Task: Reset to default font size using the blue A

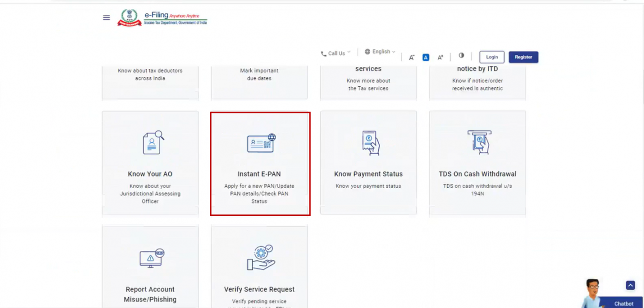Action: click(425, 57)
